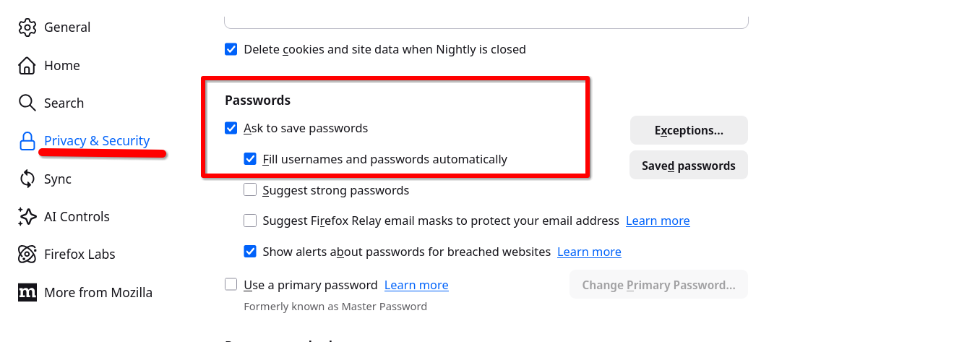The height and width of the screenshot is (342, 980).
Task: Open Learn more link for Firefox Relay
Action: coord(658,221)
